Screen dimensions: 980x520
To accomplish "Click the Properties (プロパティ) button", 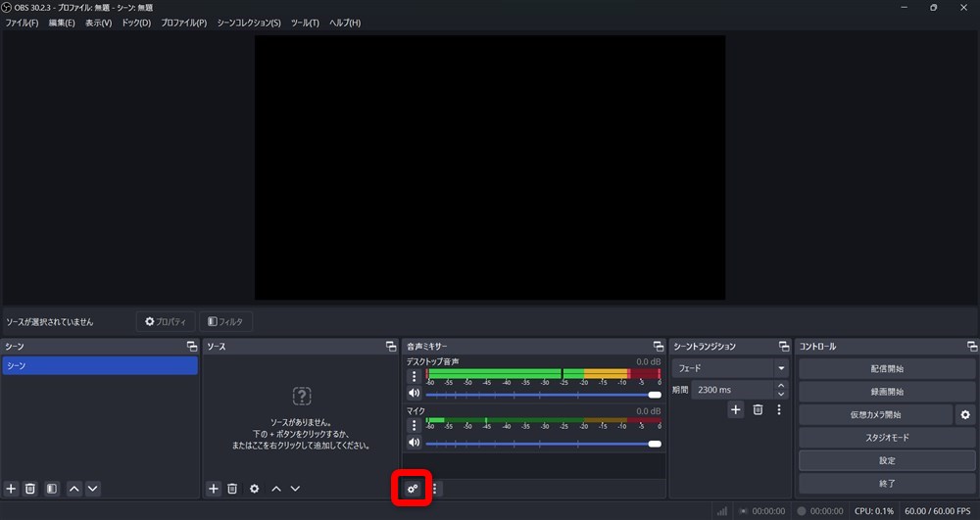I will [166, 321].
